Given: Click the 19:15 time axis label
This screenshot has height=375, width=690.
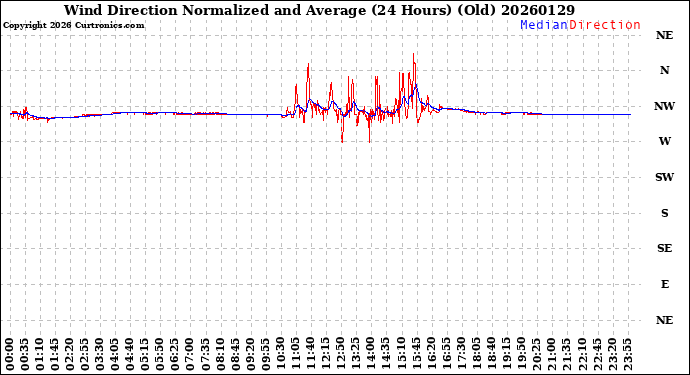Looking at the screenshot, I should click(x=506, y=355).
